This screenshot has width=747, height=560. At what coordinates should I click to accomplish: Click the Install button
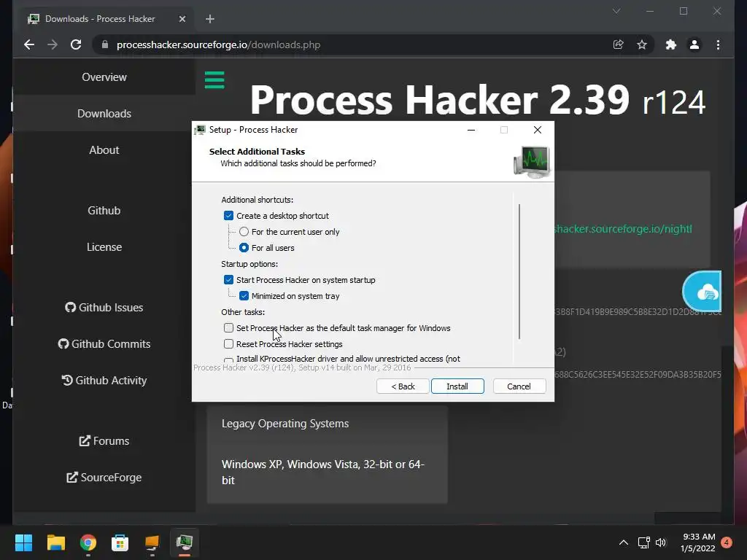(x=457, y=386)
